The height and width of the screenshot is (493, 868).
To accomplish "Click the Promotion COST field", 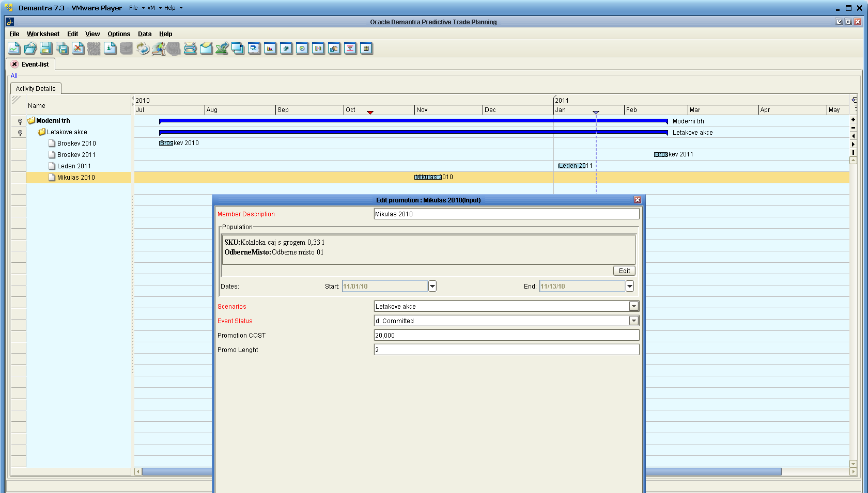I will point(506,335).
